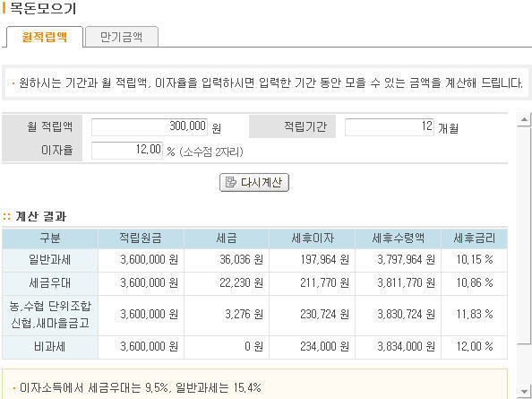The image size is (532, 399).
Task: Select the 0 원 tax cell
Action: (x=227, y=347)
